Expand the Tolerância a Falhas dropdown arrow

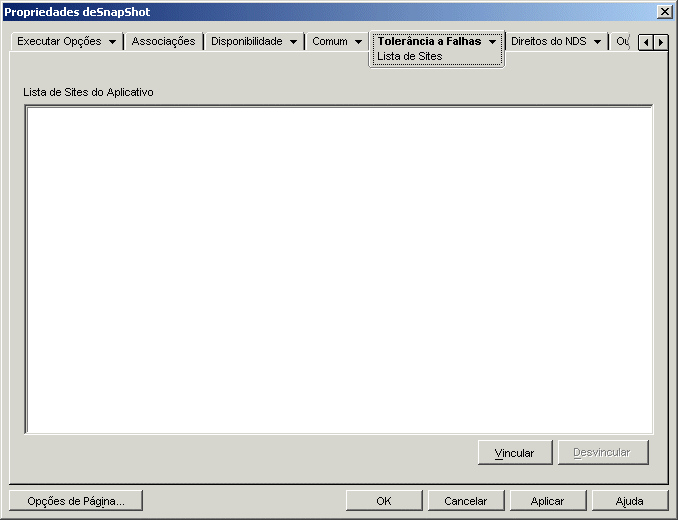tap(493, 42)
